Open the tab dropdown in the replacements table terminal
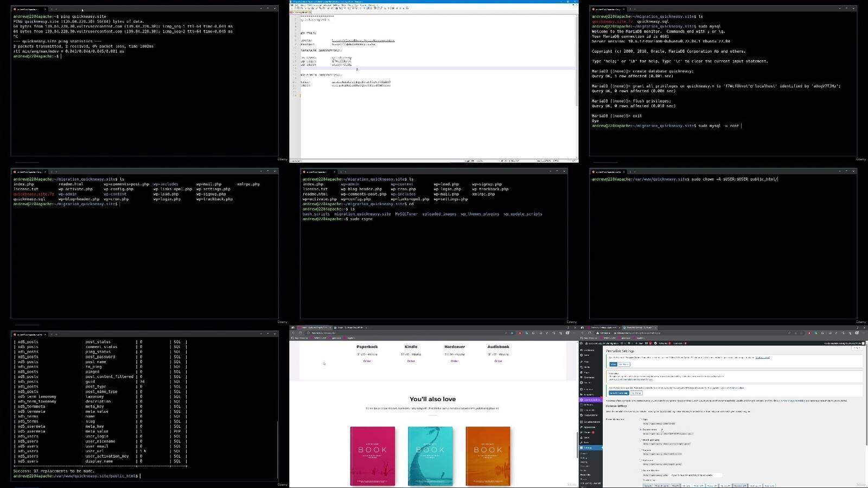Image resolution: width=868 pixels, height=488 pixels. (x=56, y=334)
